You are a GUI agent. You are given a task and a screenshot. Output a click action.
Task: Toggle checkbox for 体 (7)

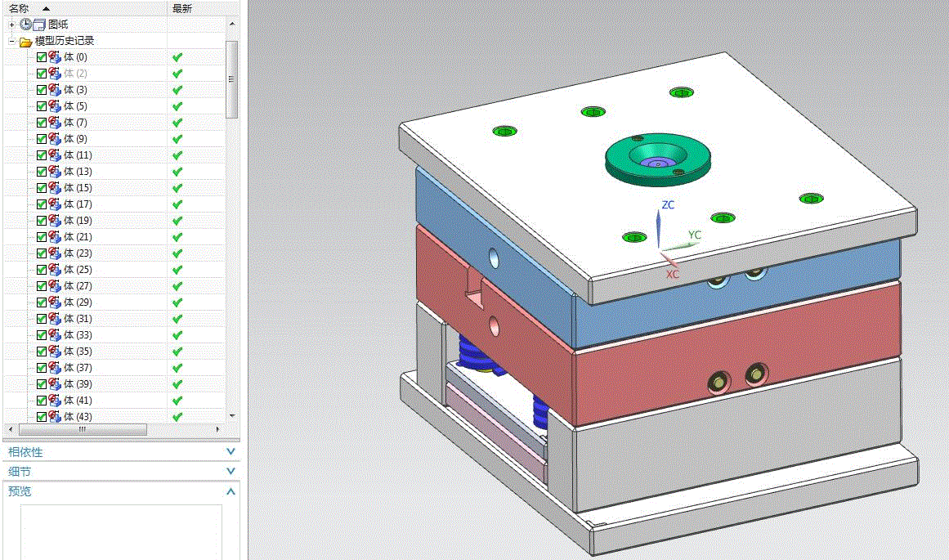[x=42, y=123]
